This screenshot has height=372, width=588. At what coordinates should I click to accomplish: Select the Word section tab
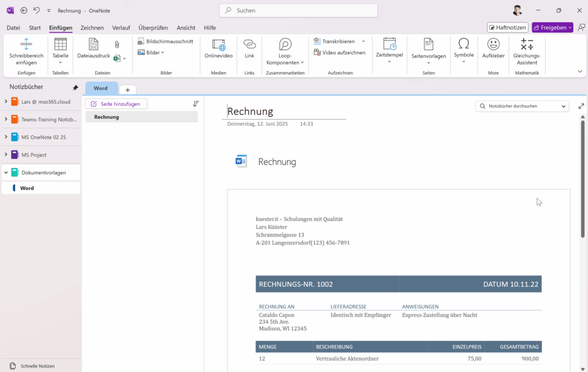pos(101,88)
